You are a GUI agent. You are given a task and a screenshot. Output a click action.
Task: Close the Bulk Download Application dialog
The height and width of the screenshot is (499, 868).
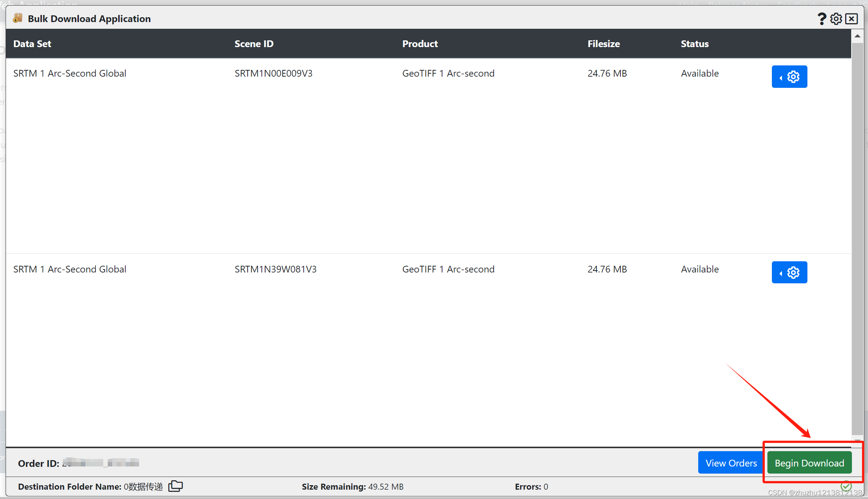click(852, 19)
